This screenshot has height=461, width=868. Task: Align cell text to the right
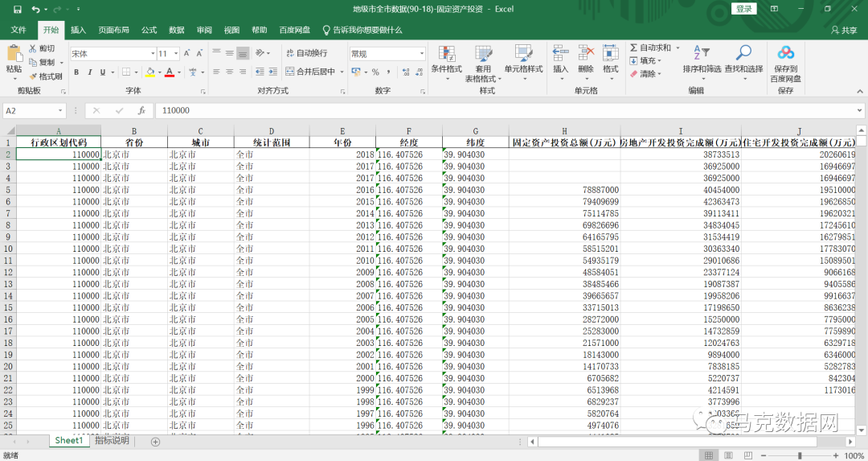243,72
